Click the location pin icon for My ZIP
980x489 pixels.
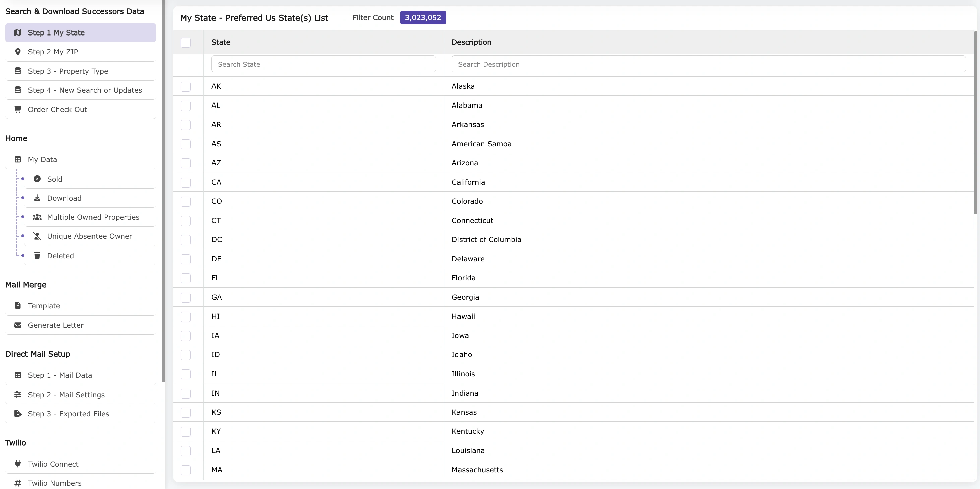pos(18,52)
